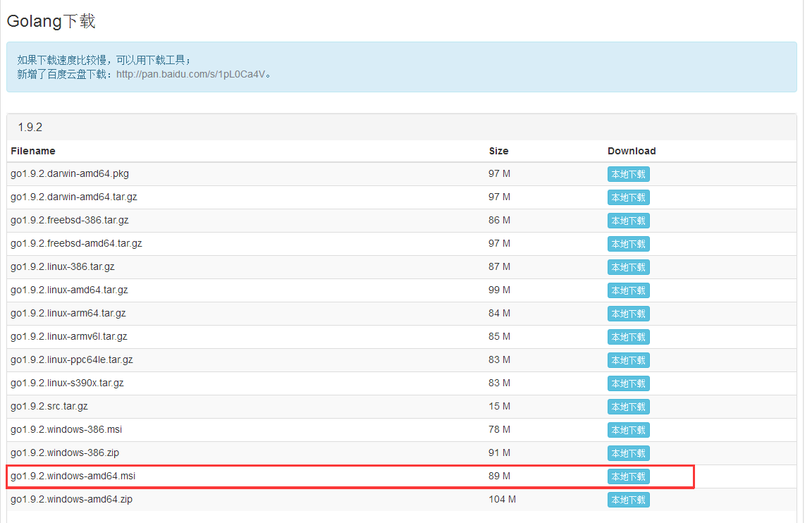
Task: Select filename go1.9.2.windows-amd64.zip
Action: click(71, 500)
